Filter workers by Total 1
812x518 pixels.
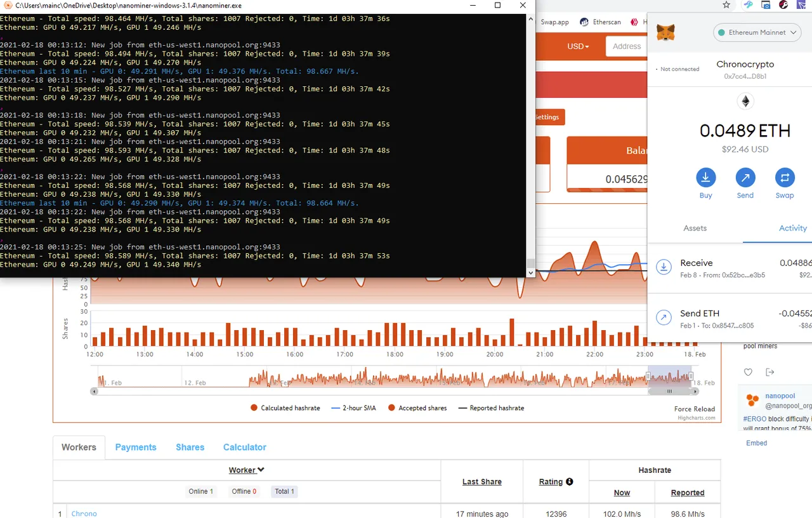pyautogui.click(x=284, y=491)
